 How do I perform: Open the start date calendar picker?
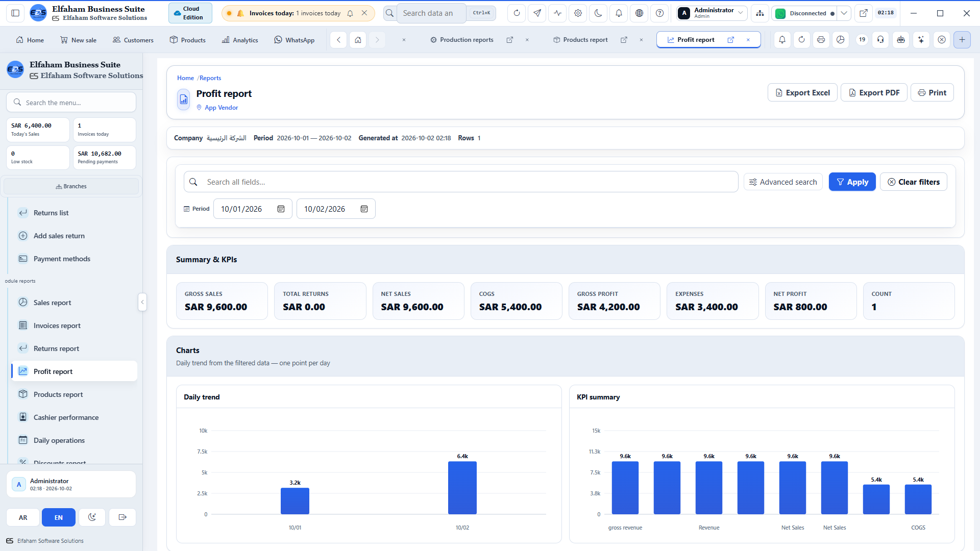(281, 209)
